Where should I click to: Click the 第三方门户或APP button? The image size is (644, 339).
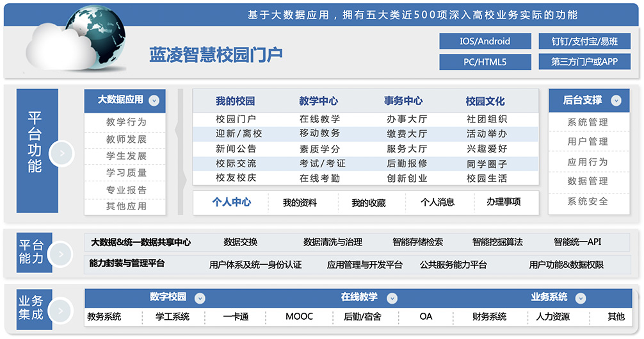pyautogui.click(x=584, y=62)
